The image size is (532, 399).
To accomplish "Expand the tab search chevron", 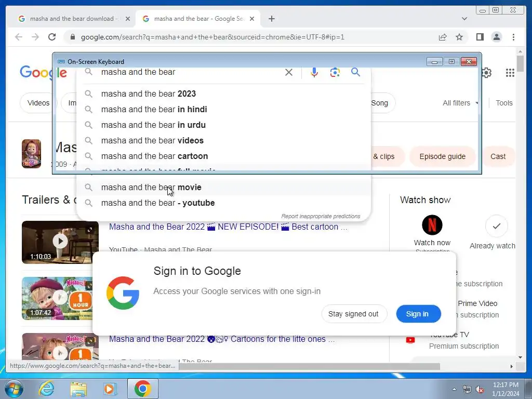I will tap(464, 19).
